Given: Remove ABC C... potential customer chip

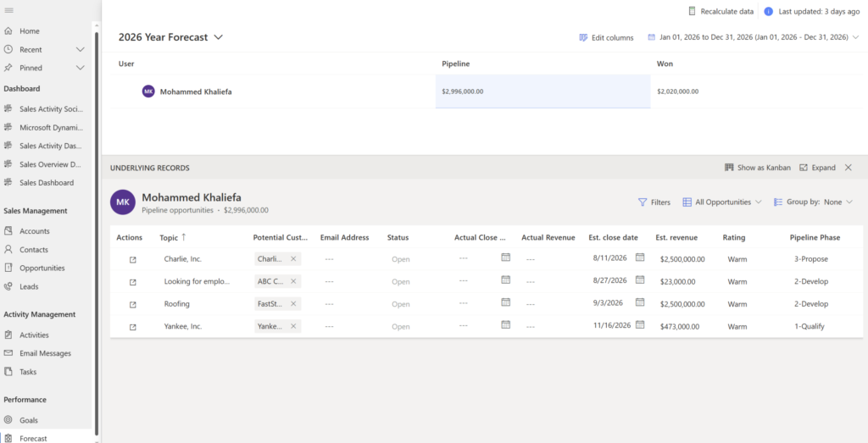Looking at the screenshot, I should [x=293, y=281].
